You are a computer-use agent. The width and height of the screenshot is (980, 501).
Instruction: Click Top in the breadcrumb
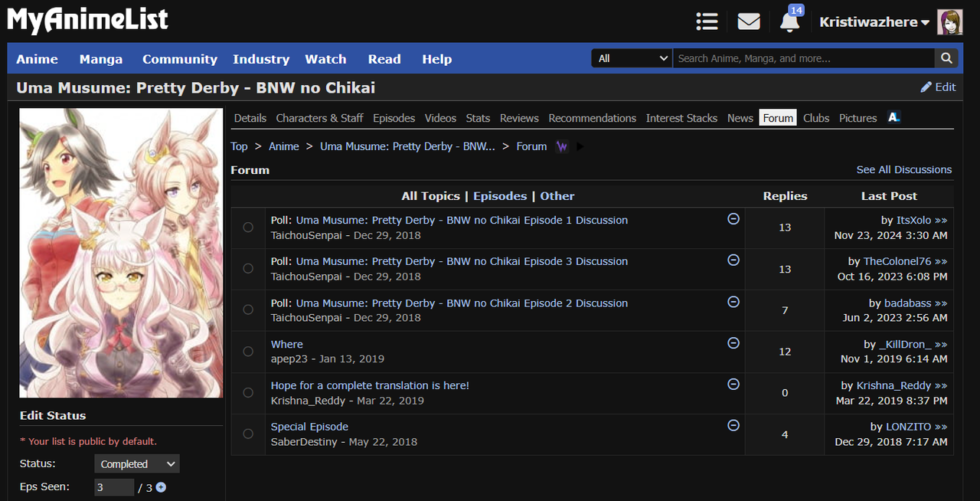[x=240, y=146]
